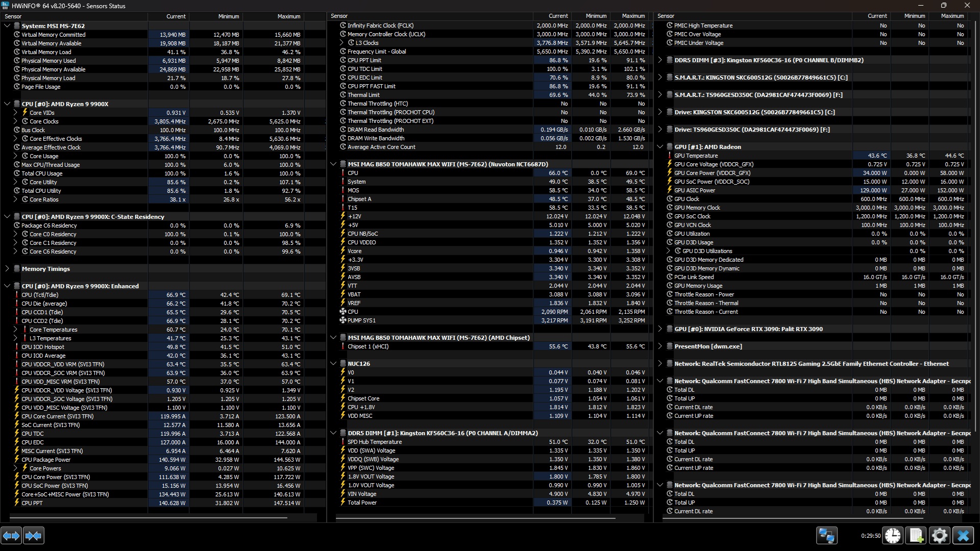
Task: Click the Sensor column header in the left pane
Action: (x=74, y=16)
